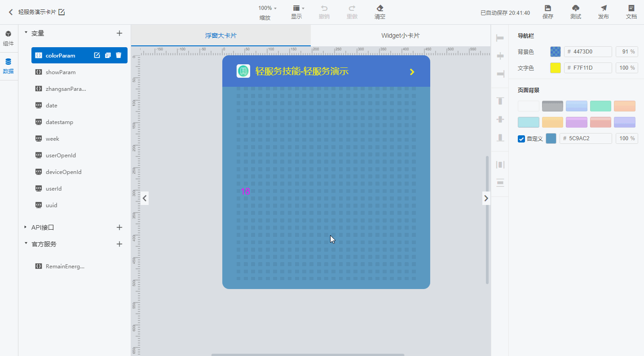Click the 清空 clear eraser icon
The height and width of the screenshot is (356, 644).
click(380, 8)
